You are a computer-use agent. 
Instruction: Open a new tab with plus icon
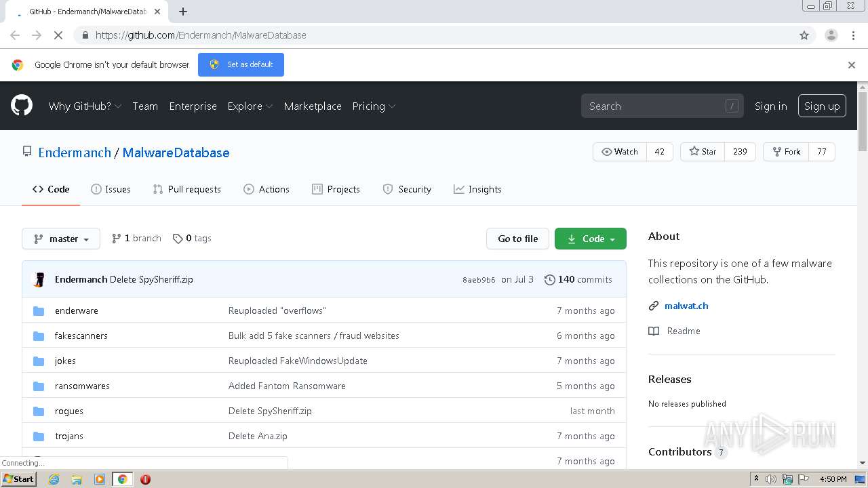point(183,12)
